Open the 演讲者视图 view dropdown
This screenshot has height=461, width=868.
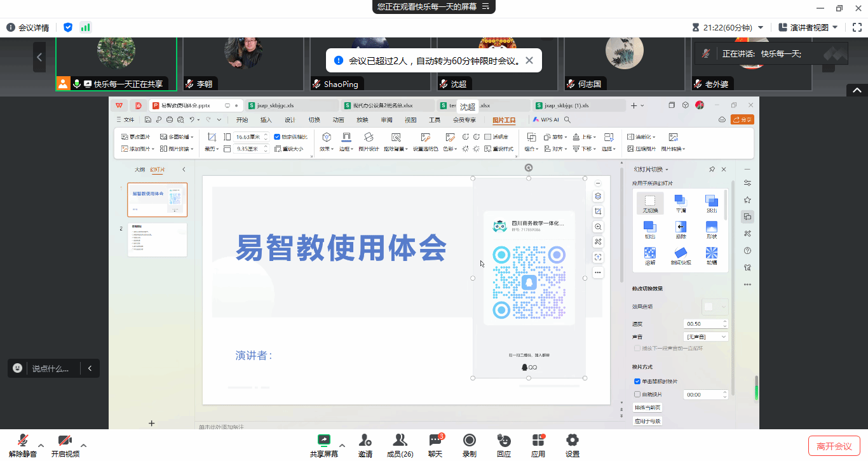(x=808, y=27)
